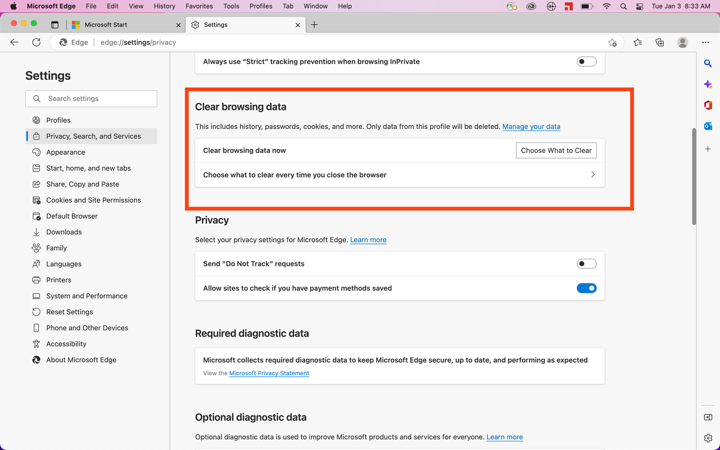This screenshot has width=720, height=450.
Task: Open Settings and more ellipsis menu
Action: click(x=706, y=42)
